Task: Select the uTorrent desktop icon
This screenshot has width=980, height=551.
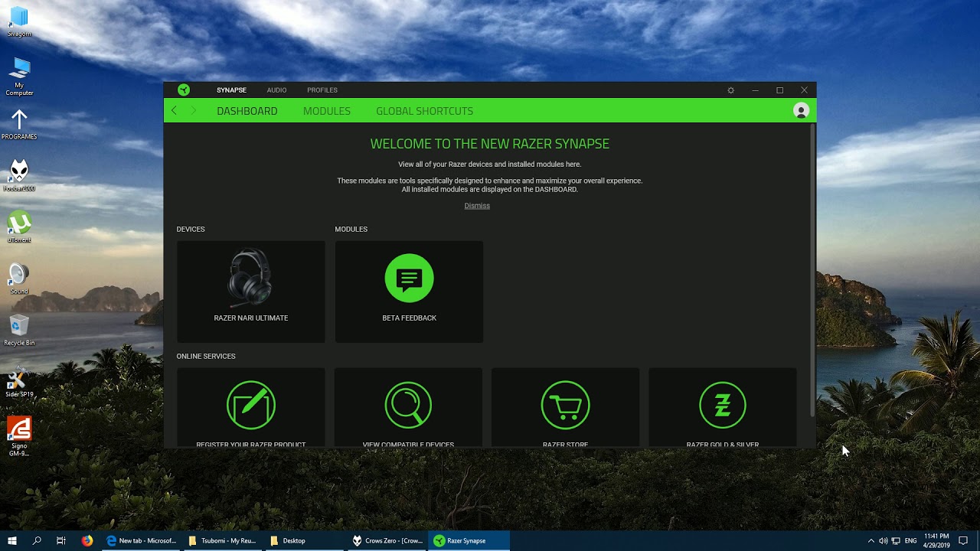Action: pyautogui.click(x=19, y=227)
